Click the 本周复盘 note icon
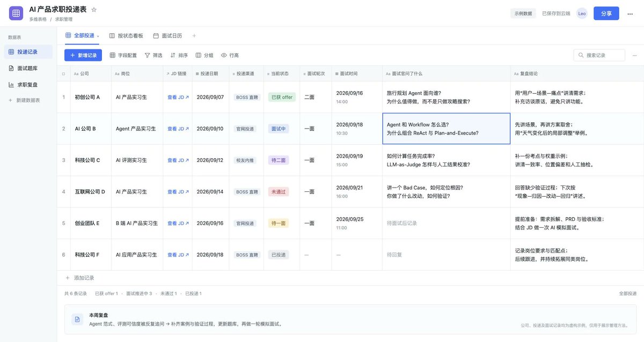The image size is (644, 342). tap(77, 319)
